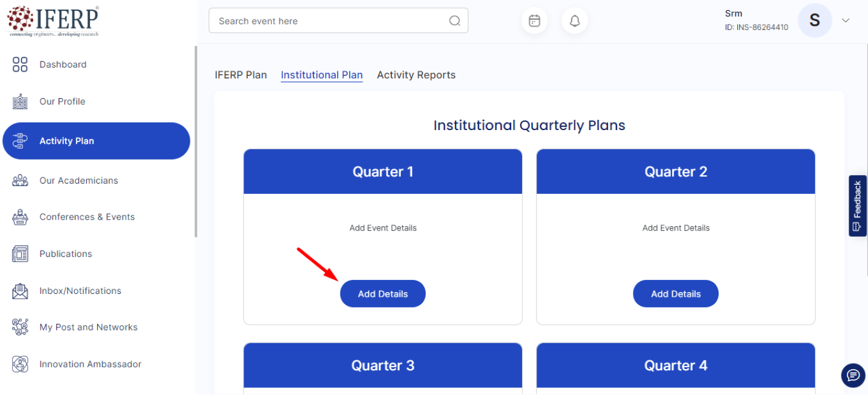Image resolution: width=868 pixels, height=395 pixels.
Task: Switch to the IFERP Plan tab
Action: point(241,75)
